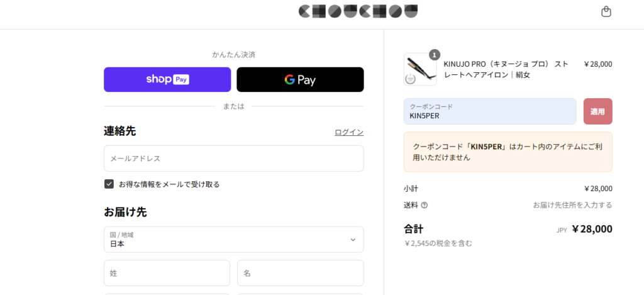Screen dimensions: 644x295
Task: Click the お届け先住所を入力する shipping text
Action: pyautogui.click(x=572, y=205)
